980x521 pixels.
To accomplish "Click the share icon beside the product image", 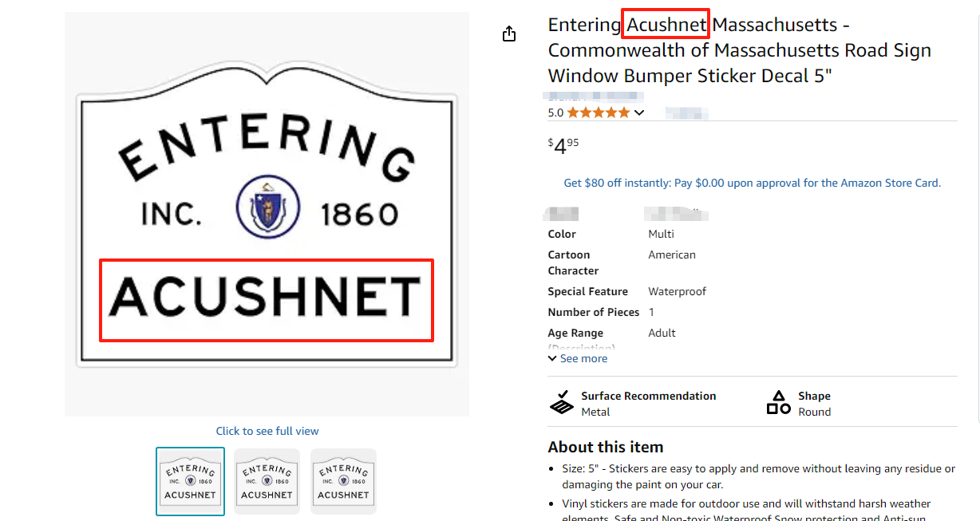I will [x=509, y=34].
